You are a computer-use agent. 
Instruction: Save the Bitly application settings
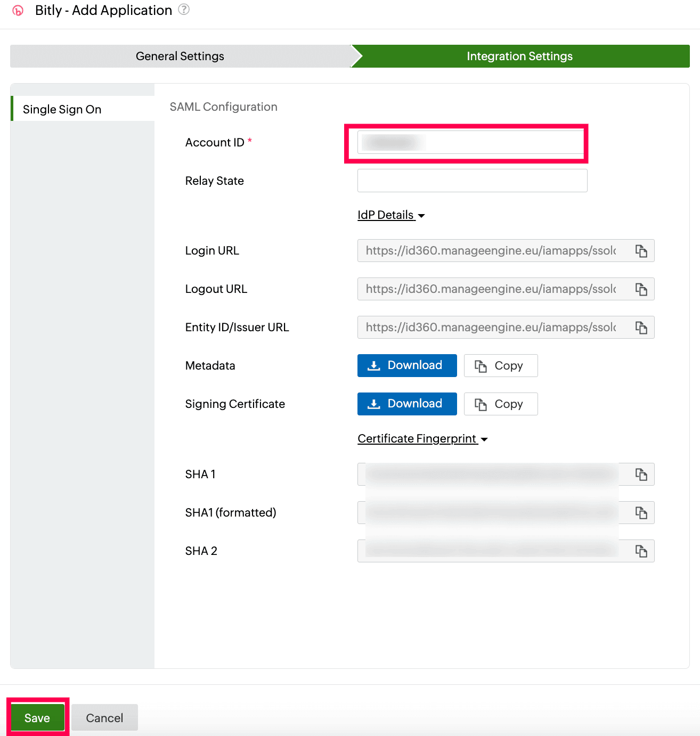point(37,718)
